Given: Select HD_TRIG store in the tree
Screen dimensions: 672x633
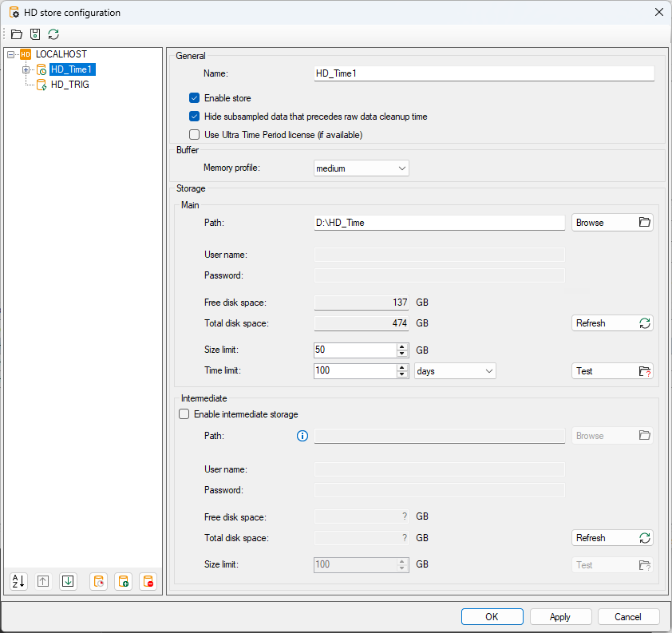Looking at the screenshot, I should coord(69,85).
